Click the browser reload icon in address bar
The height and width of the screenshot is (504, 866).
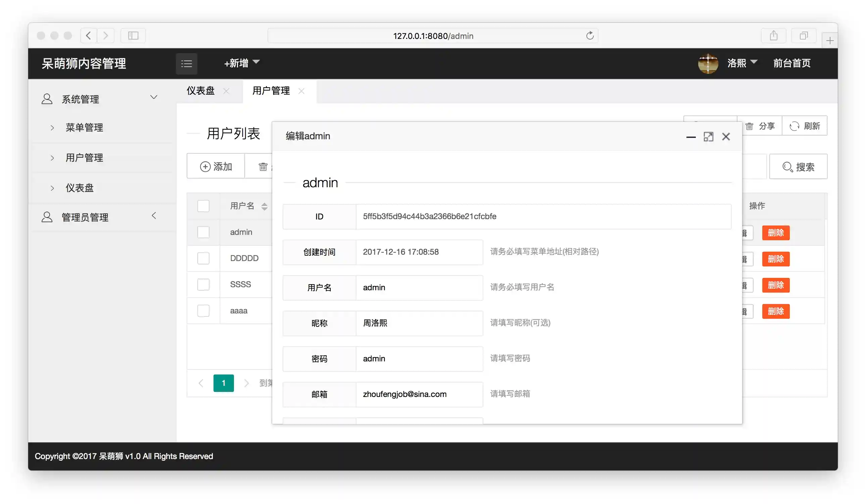tap(590, 35)
